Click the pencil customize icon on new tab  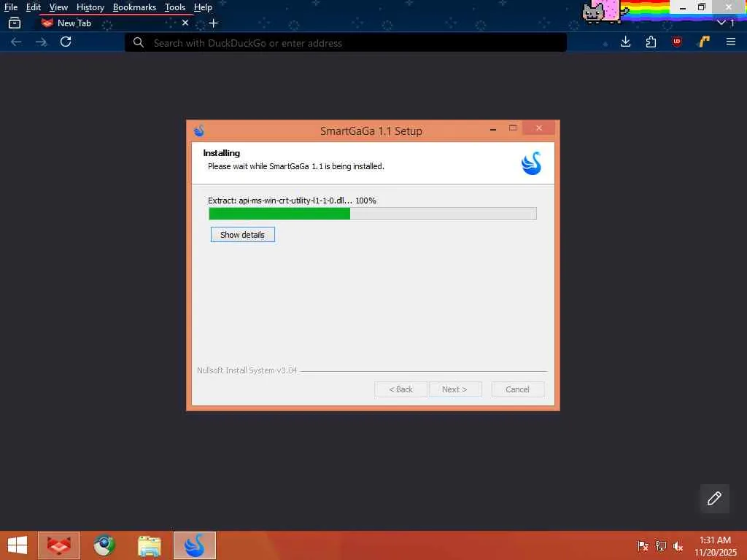714,499
